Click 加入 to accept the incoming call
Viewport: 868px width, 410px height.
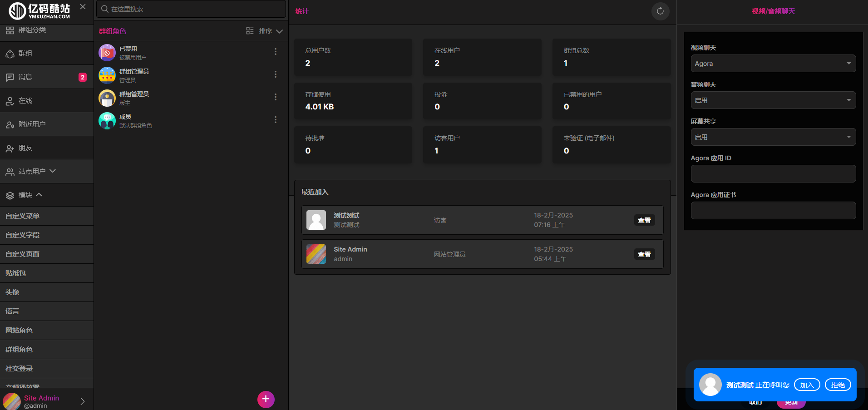[807, 385]
